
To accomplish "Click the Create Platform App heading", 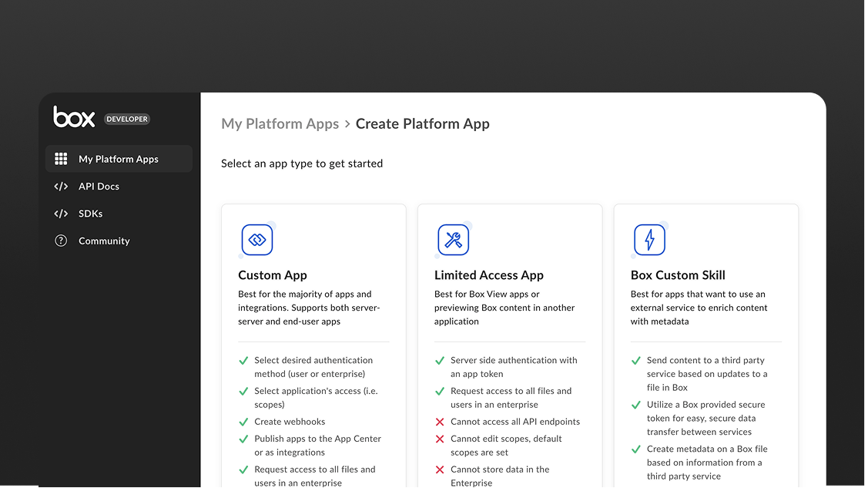I will click(422, 123).
